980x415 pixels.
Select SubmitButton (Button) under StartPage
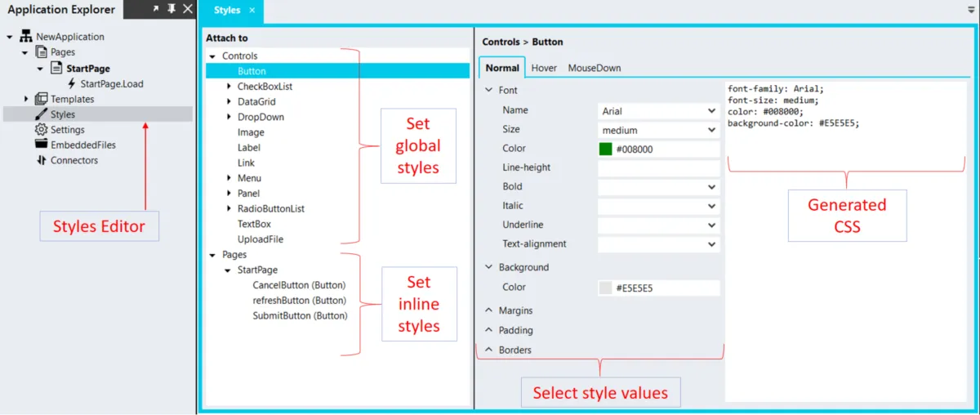[x=299, y=316]
